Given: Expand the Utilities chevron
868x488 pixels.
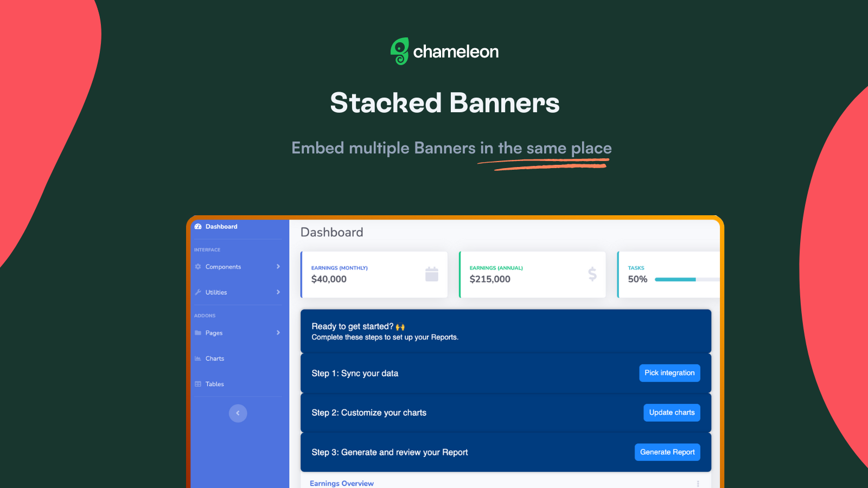Looking at the screenshot, I should click(x=278, y=292).
